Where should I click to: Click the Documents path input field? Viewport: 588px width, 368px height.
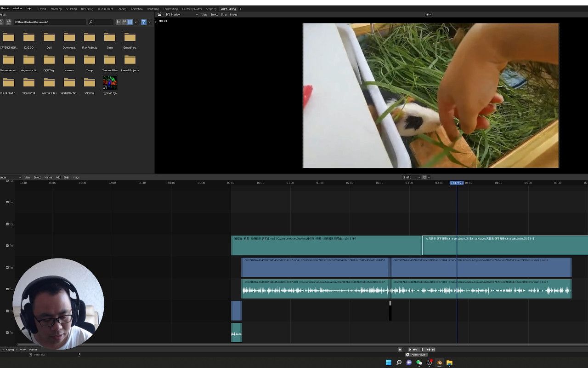(x=51, y=22)
